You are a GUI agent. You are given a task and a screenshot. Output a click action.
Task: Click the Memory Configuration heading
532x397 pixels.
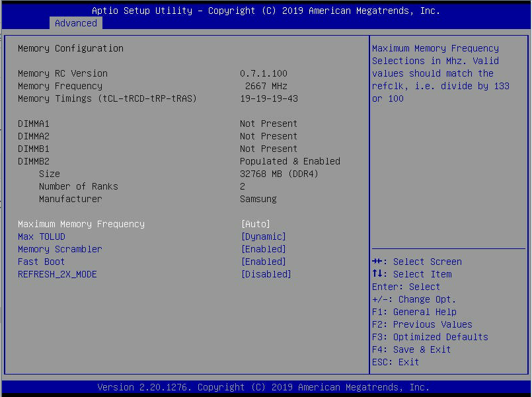(71, 48)
